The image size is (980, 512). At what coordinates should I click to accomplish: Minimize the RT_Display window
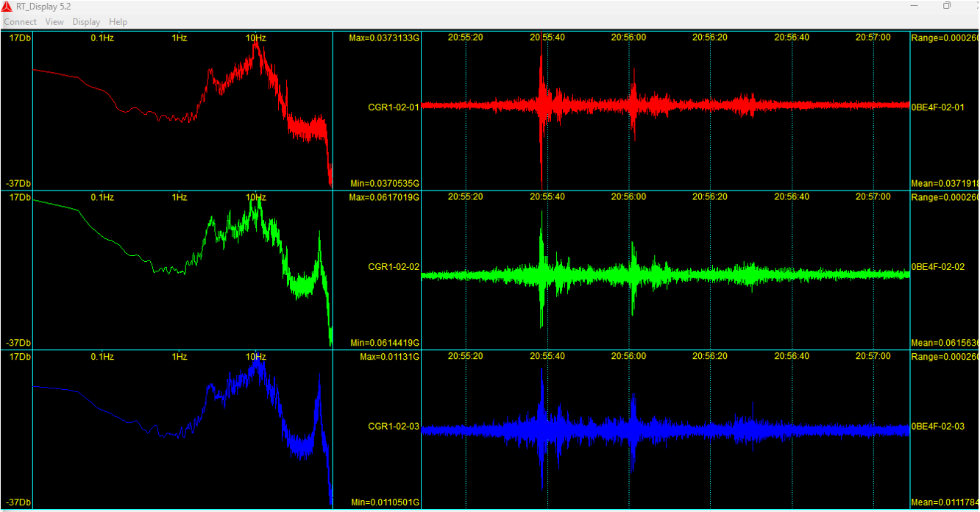point(914,6)
